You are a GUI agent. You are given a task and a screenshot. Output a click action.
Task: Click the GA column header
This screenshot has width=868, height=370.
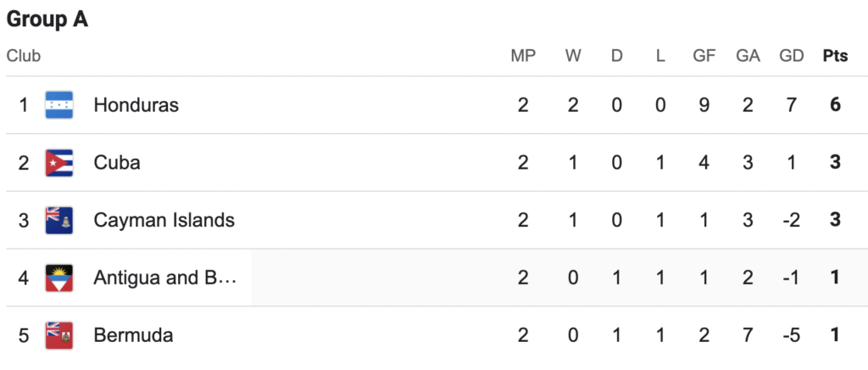(748, 56)
